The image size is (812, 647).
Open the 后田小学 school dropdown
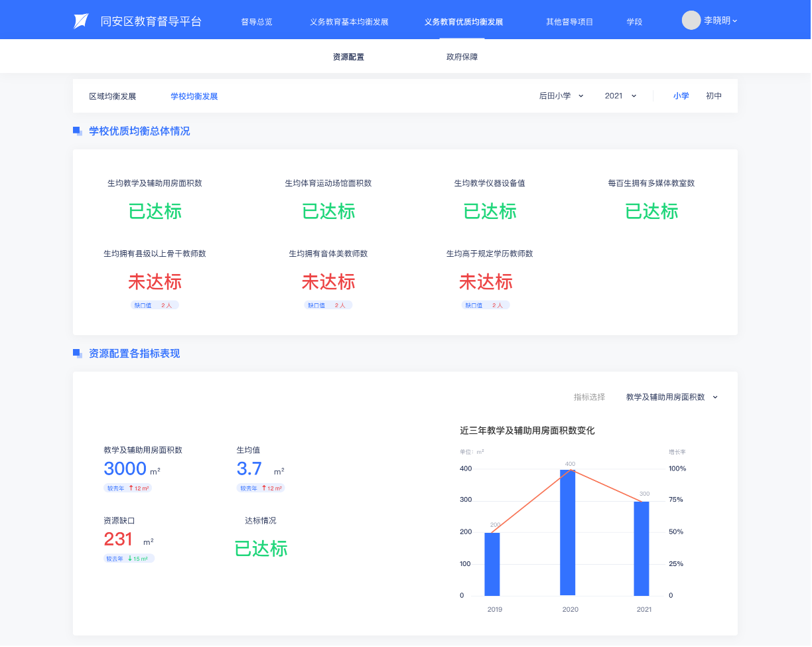561,96
